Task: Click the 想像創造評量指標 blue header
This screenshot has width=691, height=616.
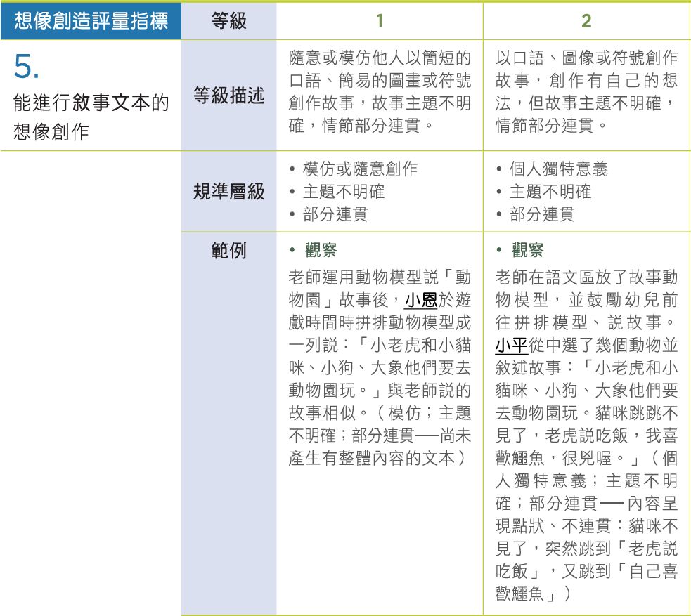Action: point(91,21)
